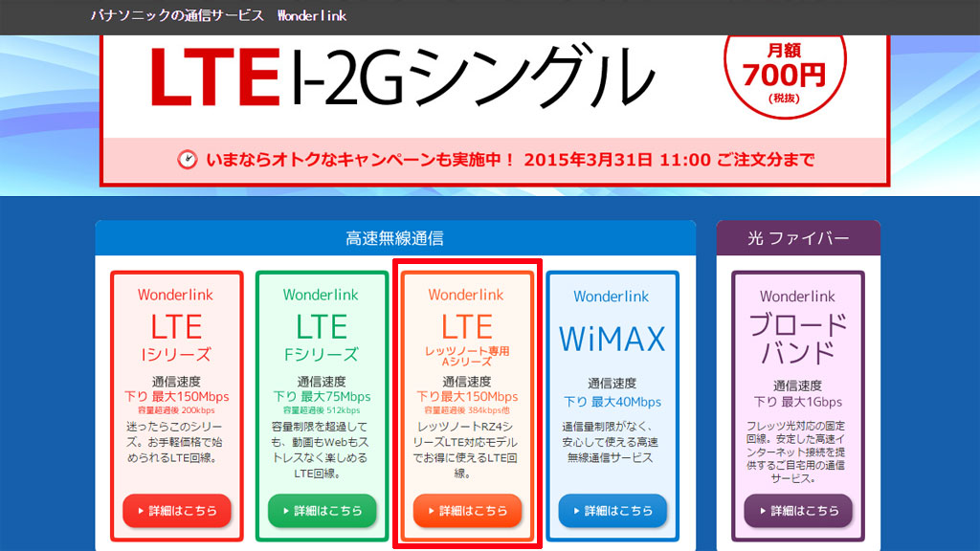Open details for WiMAX plan
Screen dimensions: 980x551
[x=612, y=511]
